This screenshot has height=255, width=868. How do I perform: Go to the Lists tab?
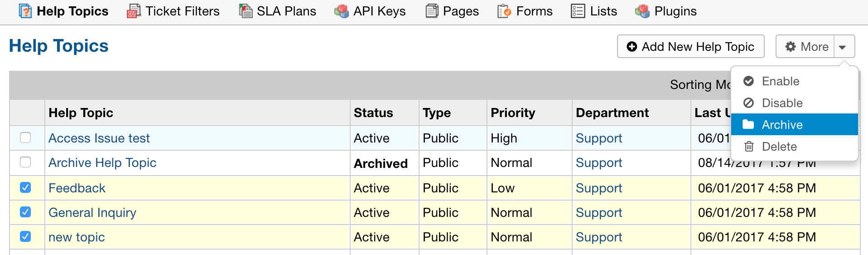coord(594,11)
